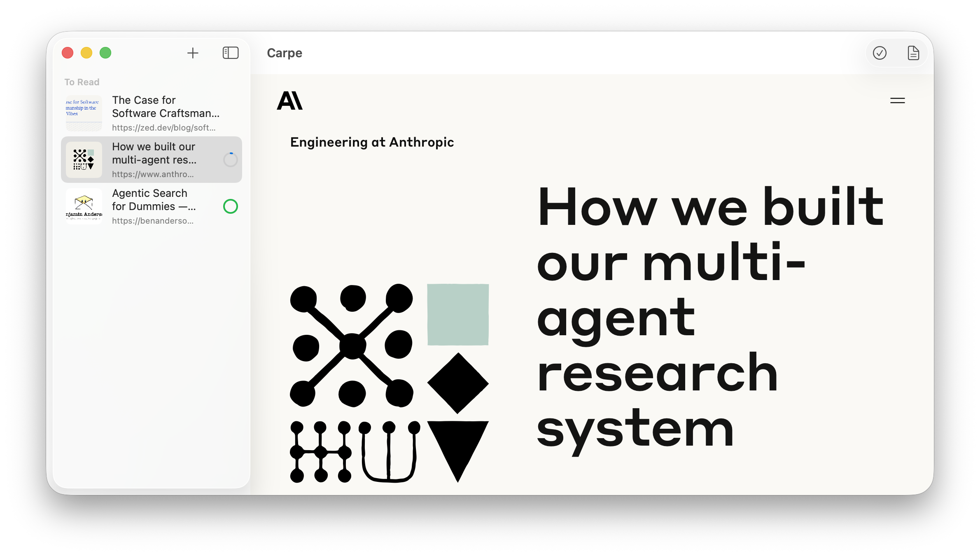
Task: Open the Anthropic hamburger menu
Action: 898,100
